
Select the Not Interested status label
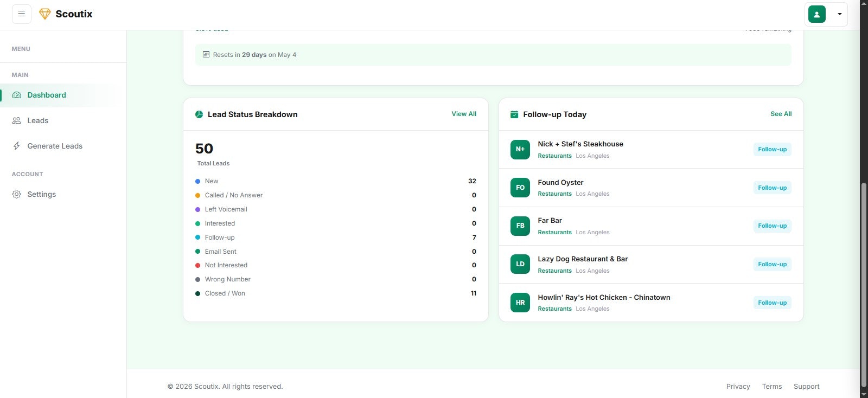coord(226,265)
